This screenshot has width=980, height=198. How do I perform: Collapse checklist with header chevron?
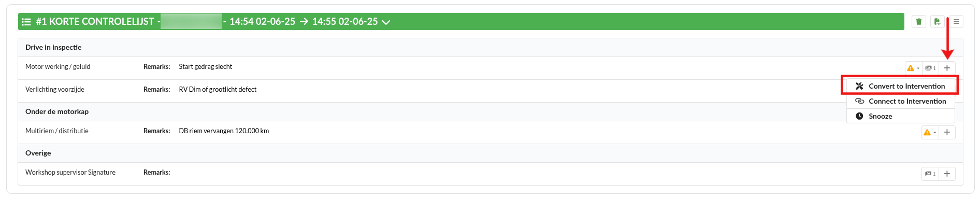pos(386,22)
